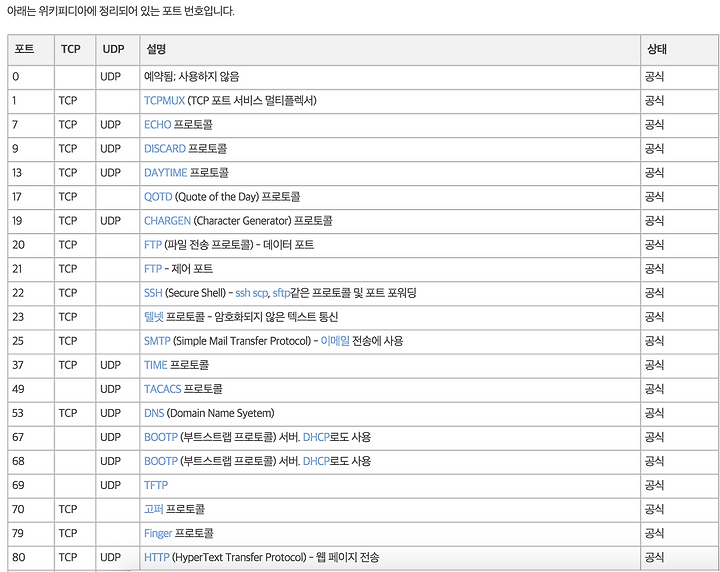Click the BOOTP link in port 68 row
The height and width of the screenshot is (572, 720).
coord(161,461)
